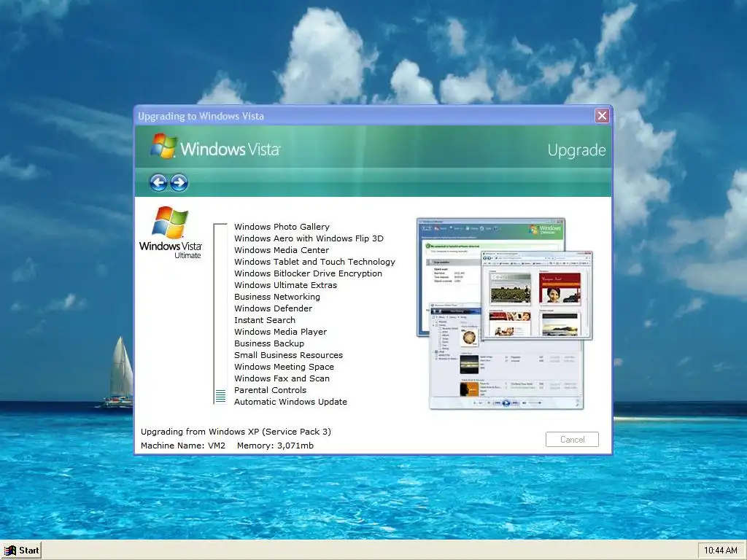Close the Upgrading to Windows Vista dialog
Screen dimensions: 747x560
(x=602, y=116)
